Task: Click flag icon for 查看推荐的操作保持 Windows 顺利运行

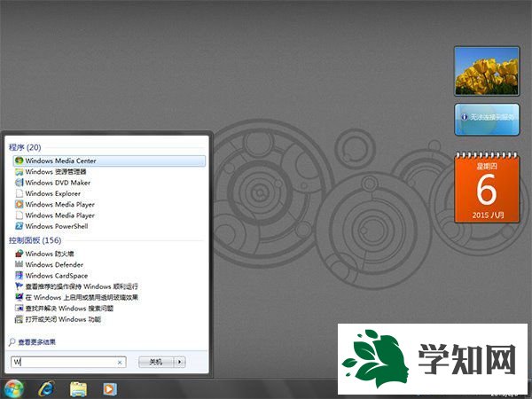Action: tap(20, 286)
